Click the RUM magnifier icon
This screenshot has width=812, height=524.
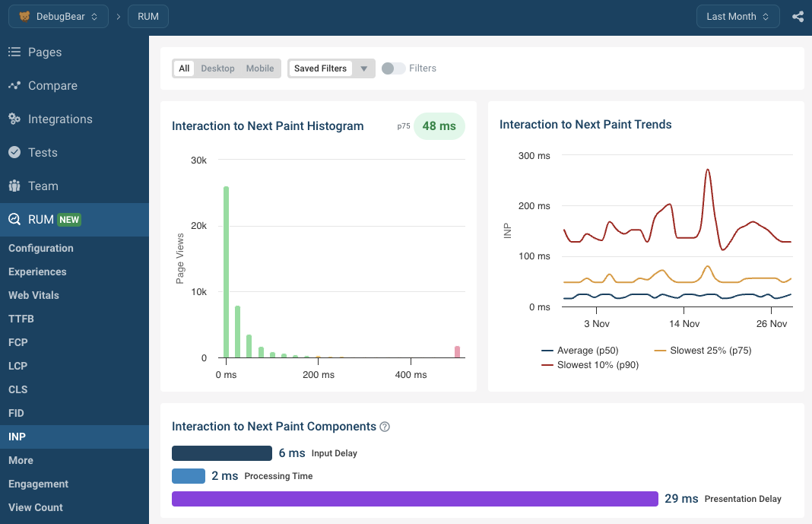coord(14,220)
